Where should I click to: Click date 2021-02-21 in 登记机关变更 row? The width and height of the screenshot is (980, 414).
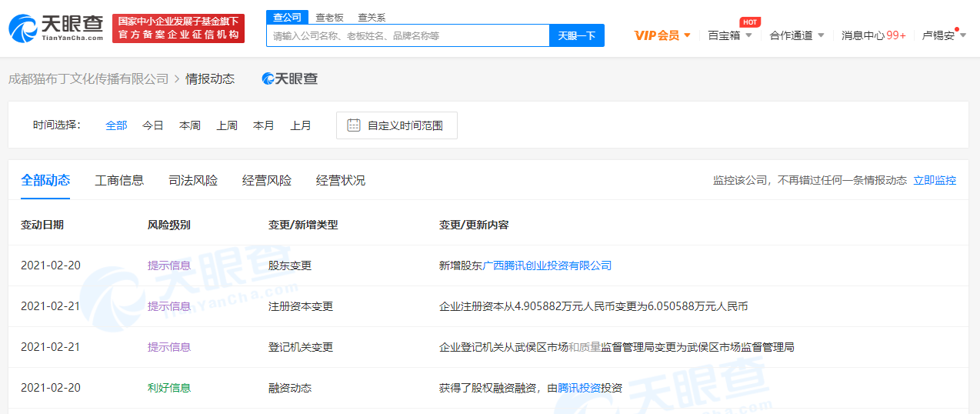click(x=51, y=347)
